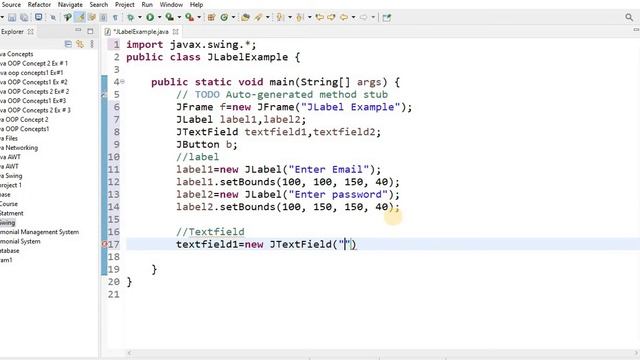Click the horizontal scrollbar of the editor
Viewport: 640px width, 360px height.
click(382, 353)
